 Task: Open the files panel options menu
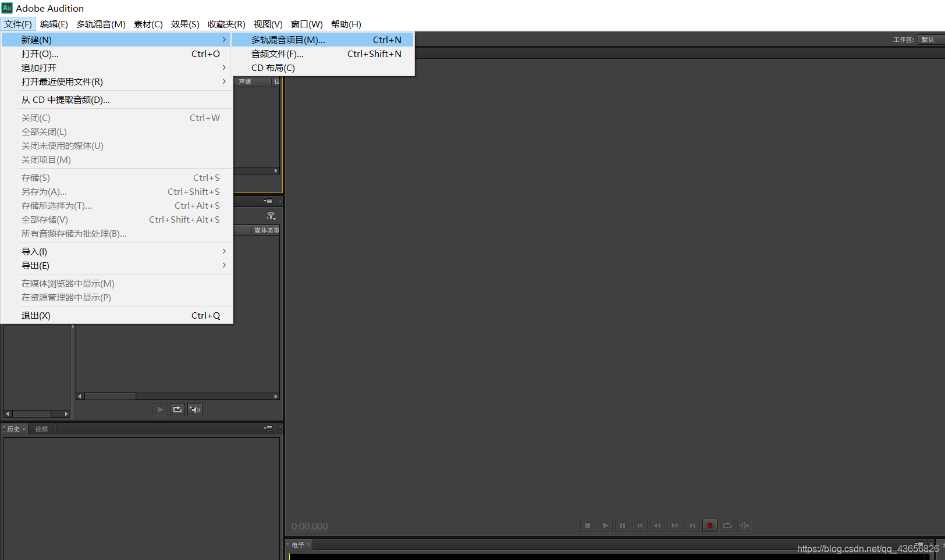point(268,201)
